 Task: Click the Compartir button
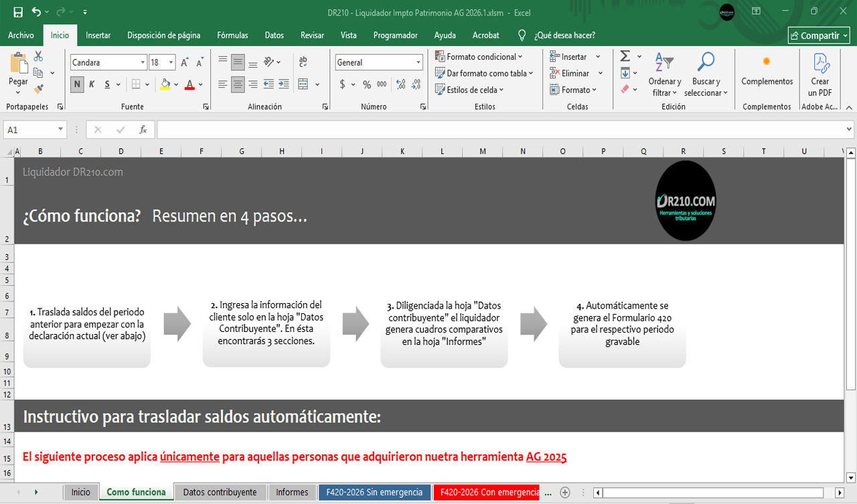point(819,35)
